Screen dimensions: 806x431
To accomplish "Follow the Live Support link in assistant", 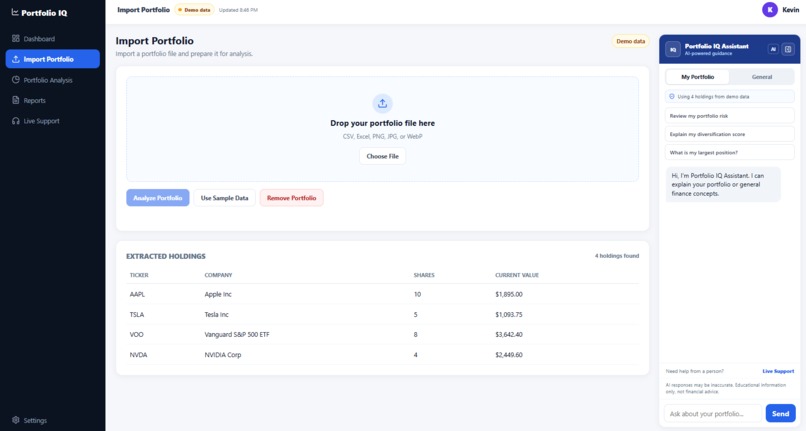I will [x=778, y=371].
